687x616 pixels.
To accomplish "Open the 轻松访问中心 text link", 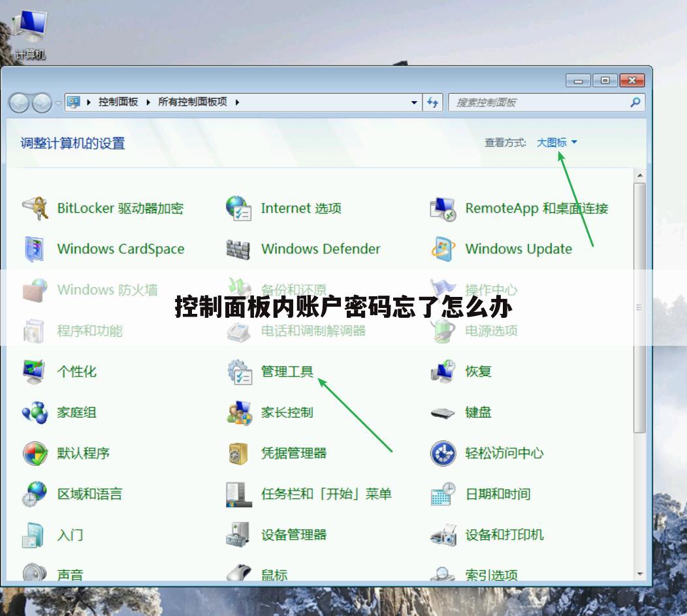I will point(504,453).
